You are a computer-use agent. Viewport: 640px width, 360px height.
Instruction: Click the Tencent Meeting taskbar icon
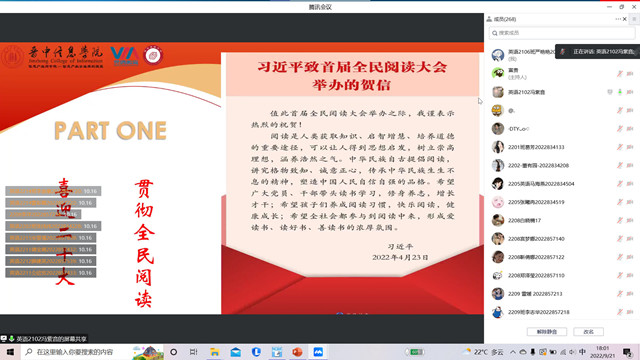(x=318, y=352)
